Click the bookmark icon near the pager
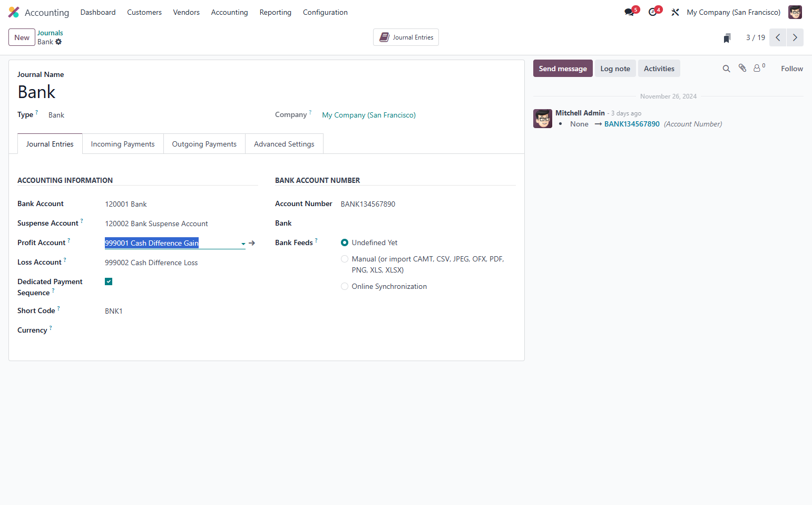Screen dimensions: 812x505 (727, 38)
